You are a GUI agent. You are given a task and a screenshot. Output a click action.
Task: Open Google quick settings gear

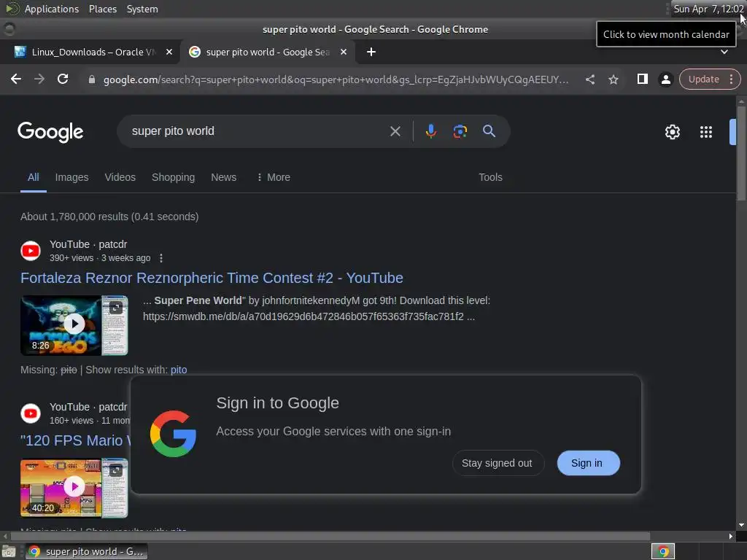click(x=672, y=132)
